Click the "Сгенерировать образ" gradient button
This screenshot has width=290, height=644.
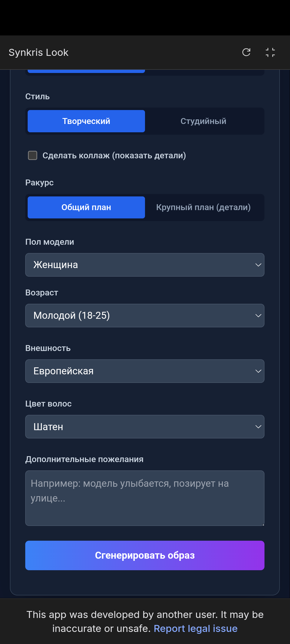(145, 555)
